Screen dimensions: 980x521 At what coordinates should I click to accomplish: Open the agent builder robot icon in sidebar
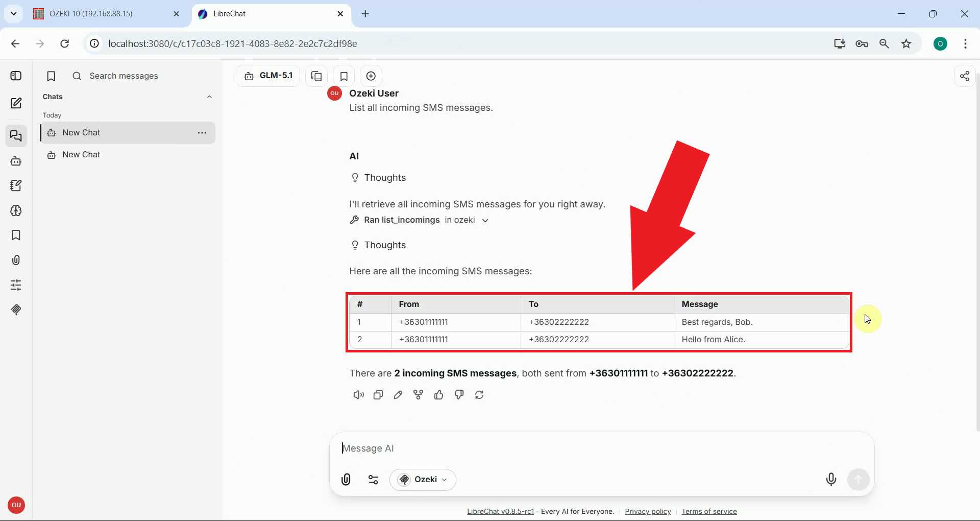[16, 161]
